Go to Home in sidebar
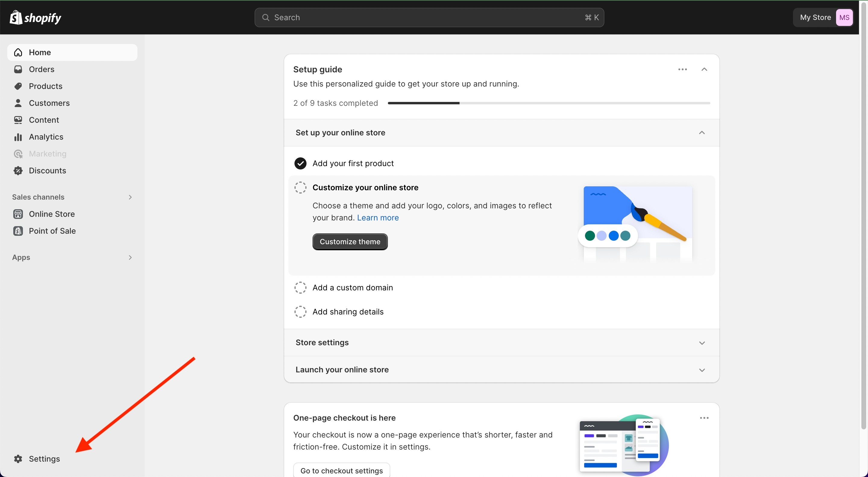The height and width of the screenshot is (477, 868). click(x=72, y=52)
